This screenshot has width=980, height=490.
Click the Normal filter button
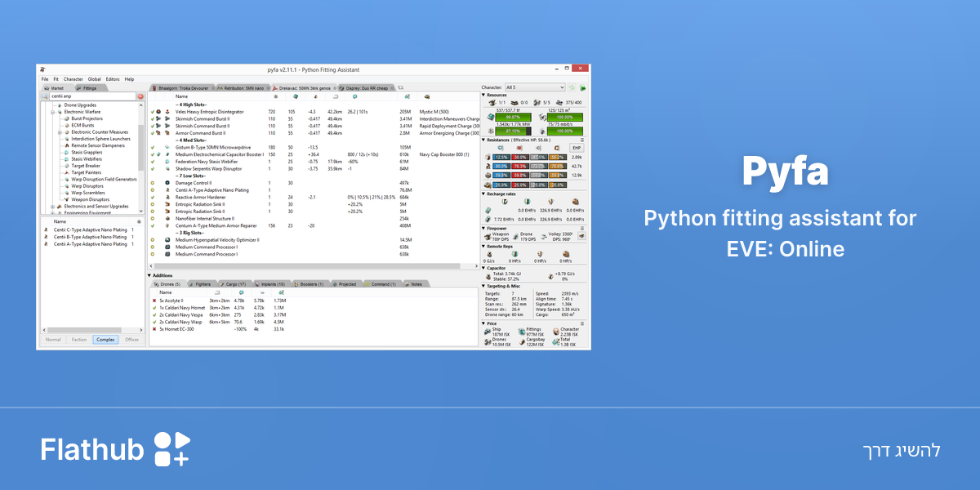point(53,340)
